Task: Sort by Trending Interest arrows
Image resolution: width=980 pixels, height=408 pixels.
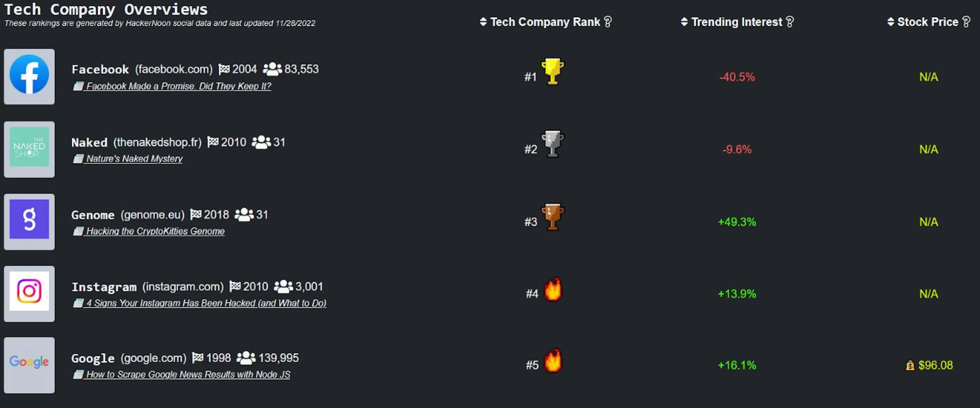Action: 684,22
